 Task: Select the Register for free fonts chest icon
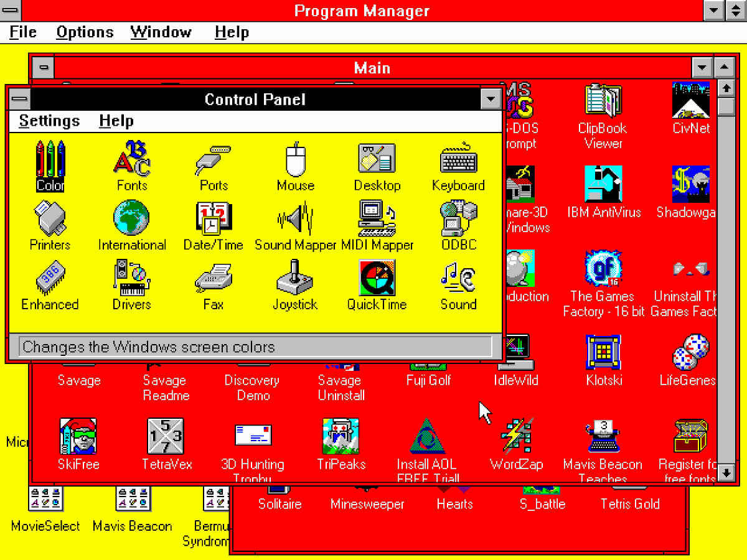tap(691, 436)
